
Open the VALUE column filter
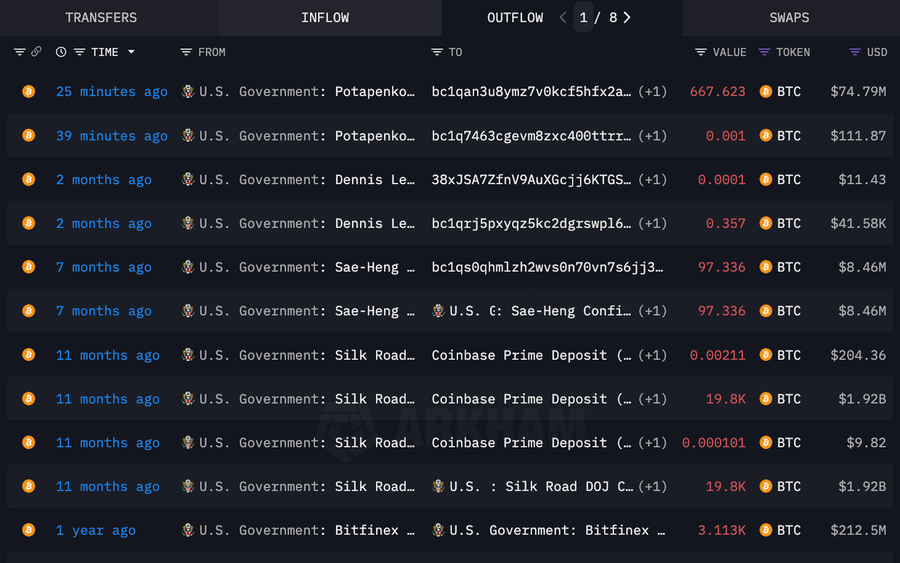point(701,52)
